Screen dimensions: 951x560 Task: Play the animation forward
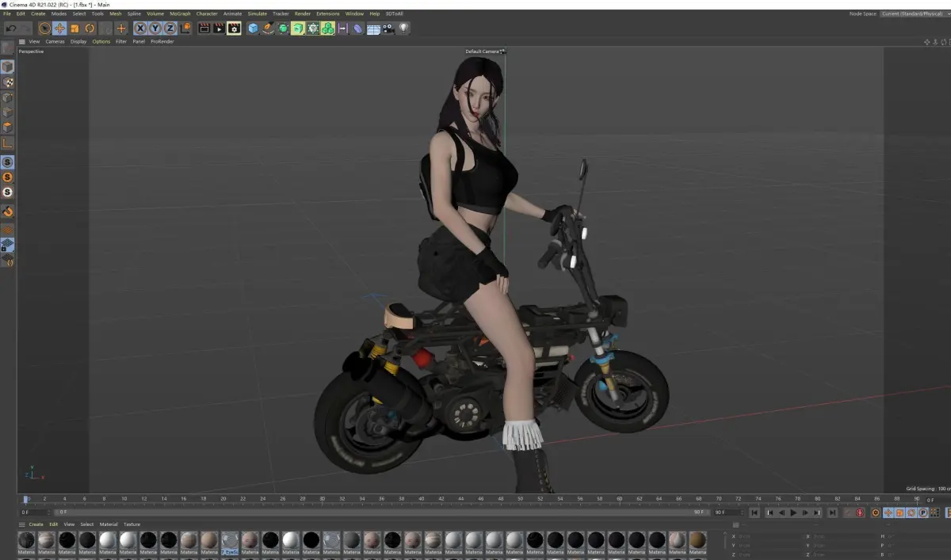click(793, 512)
